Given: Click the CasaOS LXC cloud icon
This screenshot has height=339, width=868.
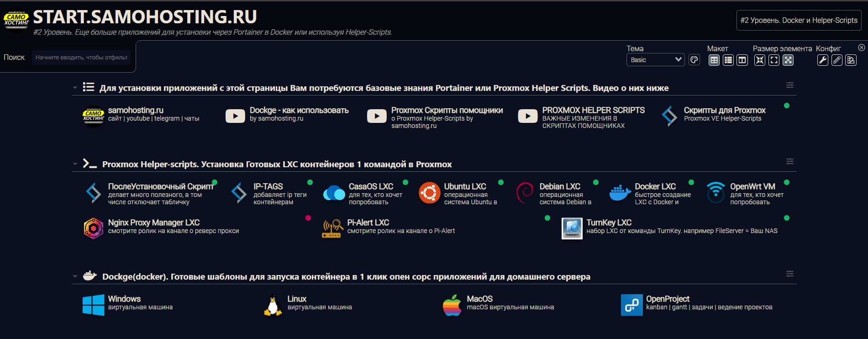Looking at the screenshot, I should tap(334, 193).
